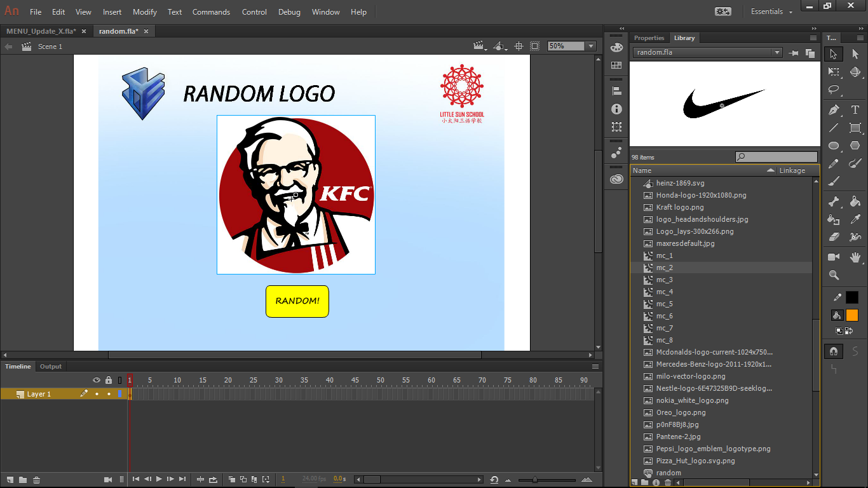This screenshot has width=868, height=488.
Task: Select the Selection tool (black arrow)
Action: [x=834, y=54]
